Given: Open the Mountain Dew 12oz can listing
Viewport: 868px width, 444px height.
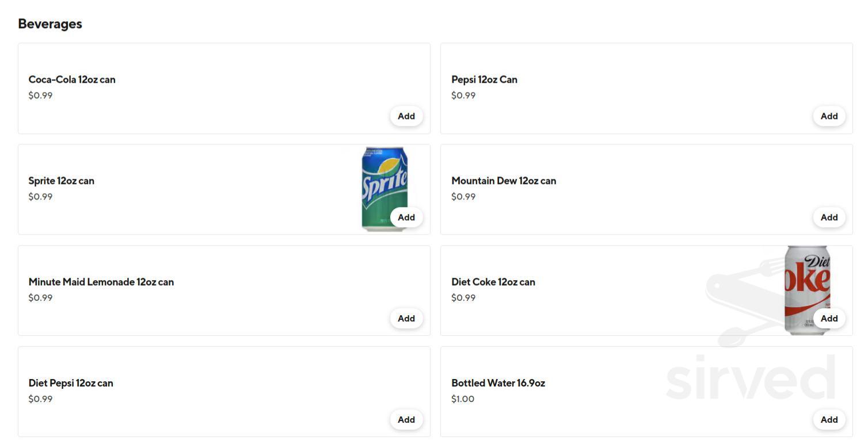Looking at the screenshot, I should pos(504,181).
